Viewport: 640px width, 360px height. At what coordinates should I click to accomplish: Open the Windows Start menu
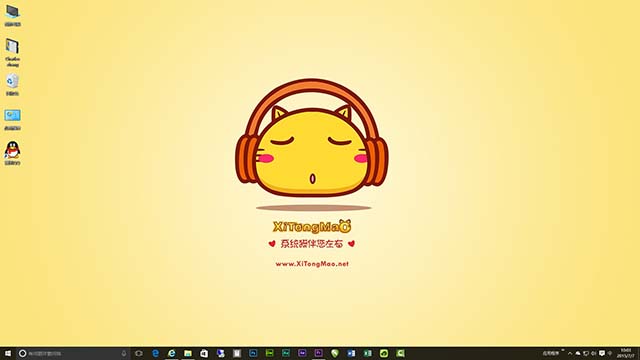coord(8,353)
